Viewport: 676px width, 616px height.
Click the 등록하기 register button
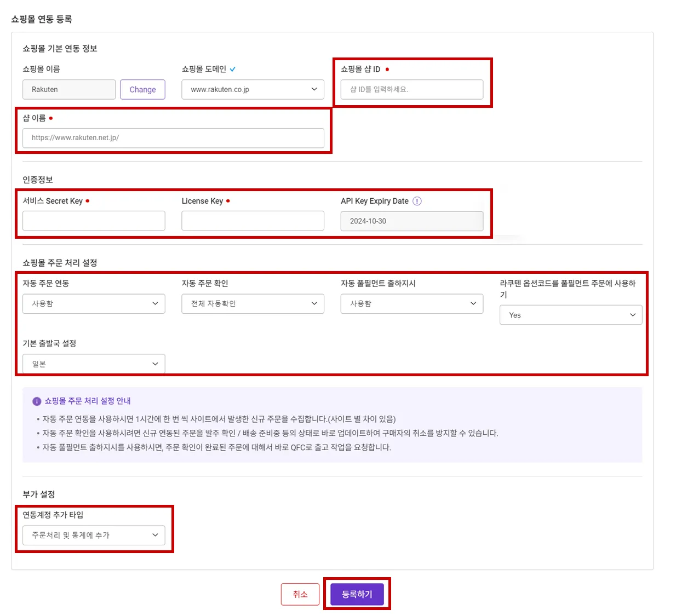[x=357, y=594]
